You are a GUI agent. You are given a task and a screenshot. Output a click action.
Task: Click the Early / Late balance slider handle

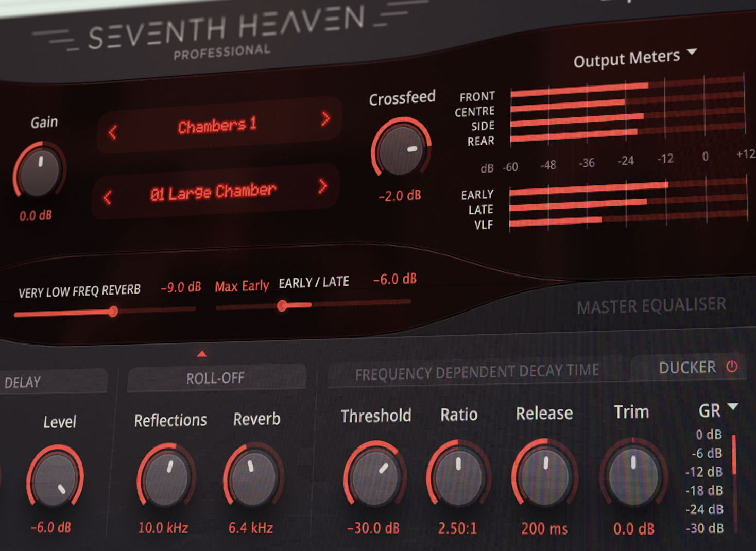click(282, 306)
